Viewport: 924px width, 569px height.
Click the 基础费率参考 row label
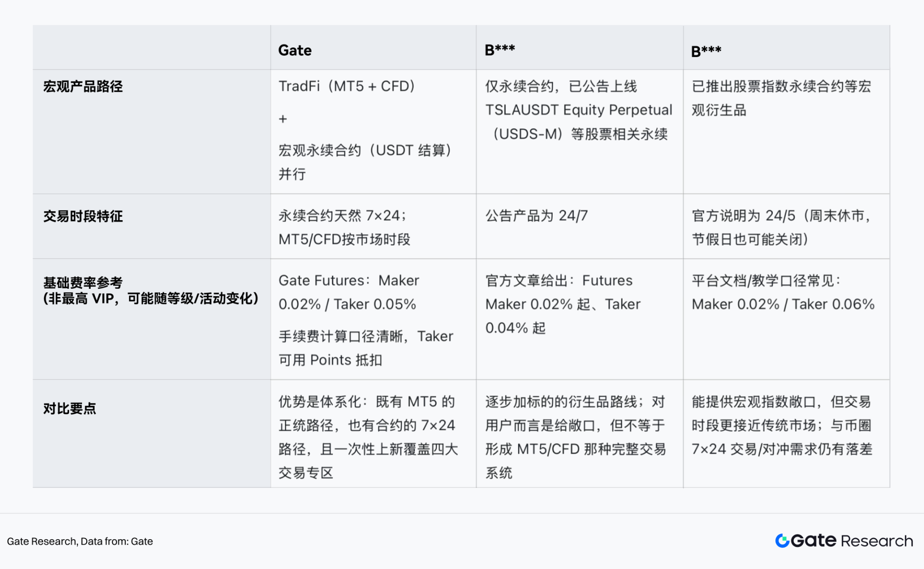83,282
